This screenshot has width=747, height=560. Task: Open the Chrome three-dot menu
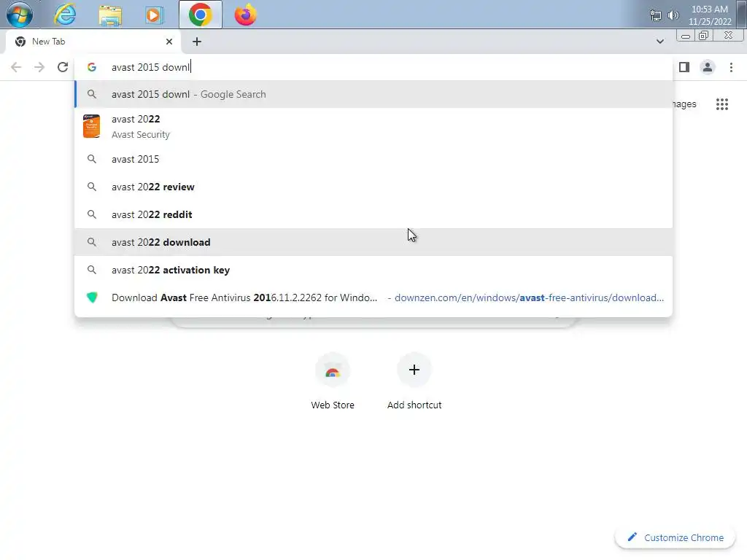pyautogui.click(x=731, y=67)
